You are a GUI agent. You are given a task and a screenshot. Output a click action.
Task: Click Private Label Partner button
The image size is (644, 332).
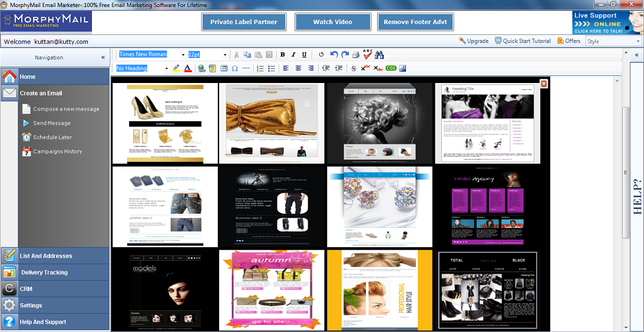click(244, 22)
